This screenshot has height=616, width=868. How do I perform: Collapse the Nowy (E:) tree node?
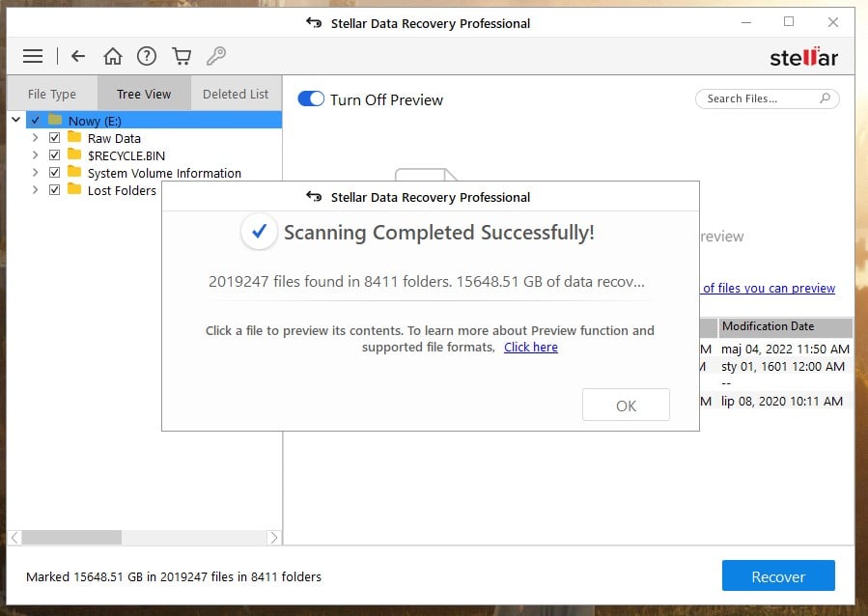[16, 120]
